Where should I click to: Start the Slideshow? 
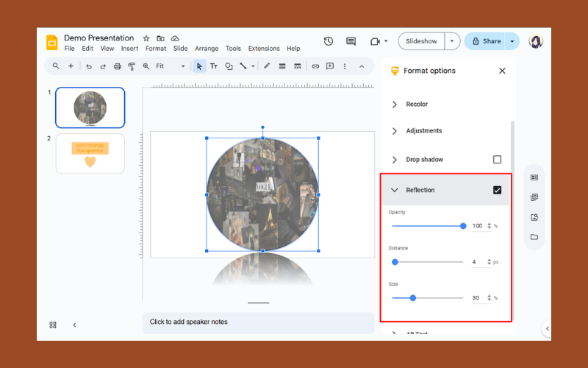(421, 41)
